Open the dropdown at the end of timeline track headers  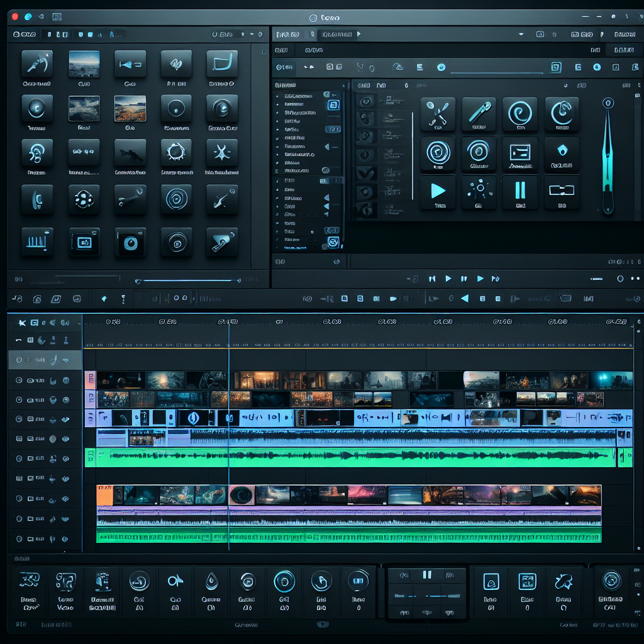(80, 323)
